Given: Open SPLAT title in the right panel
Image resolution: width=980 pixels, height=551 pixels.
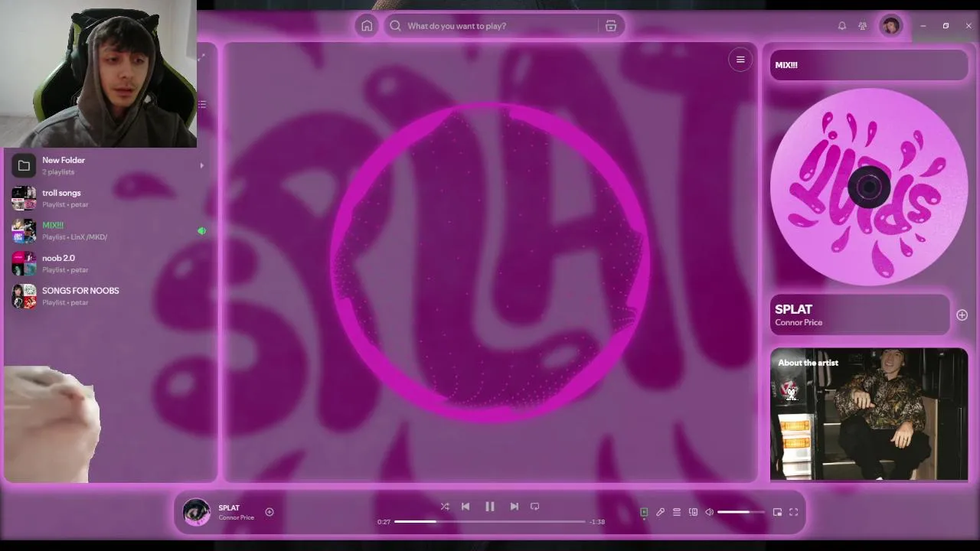Looking at the screenshot, I should click(x=793, y=309).
